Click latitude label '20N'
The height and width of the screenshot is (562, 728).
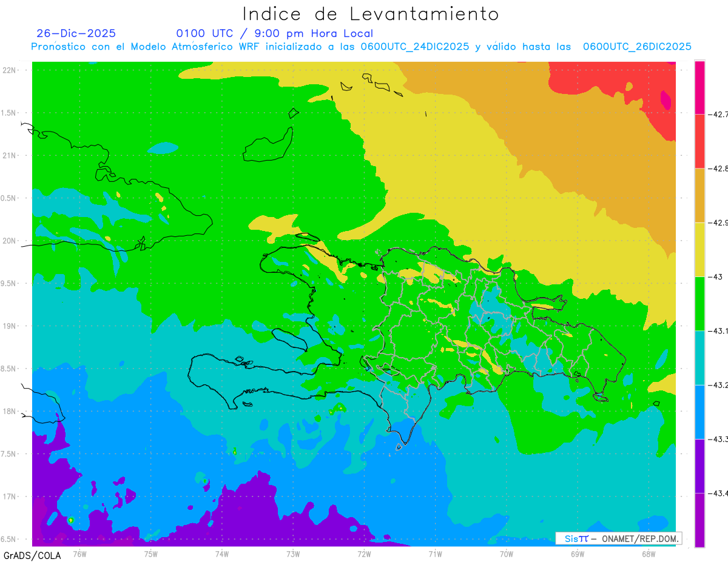(8, 241)
